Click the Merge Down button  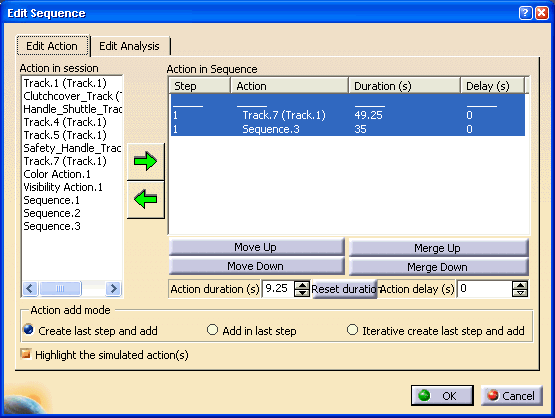438,267
